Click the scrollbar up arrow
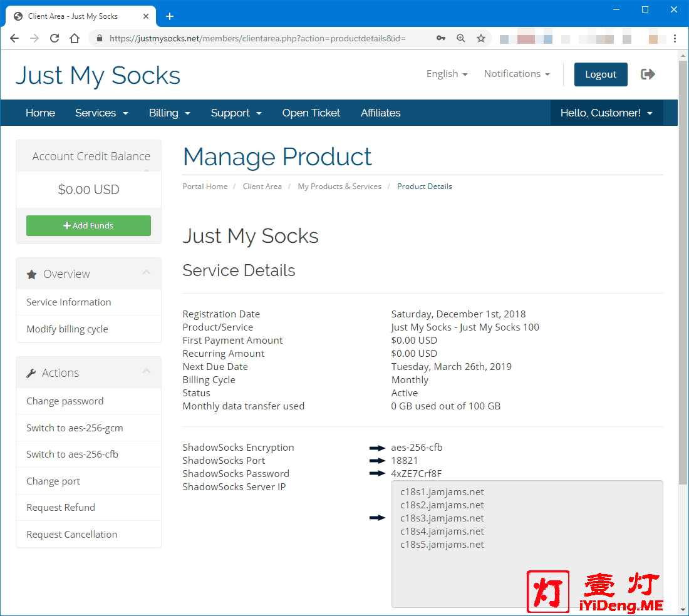 point(682,56)
